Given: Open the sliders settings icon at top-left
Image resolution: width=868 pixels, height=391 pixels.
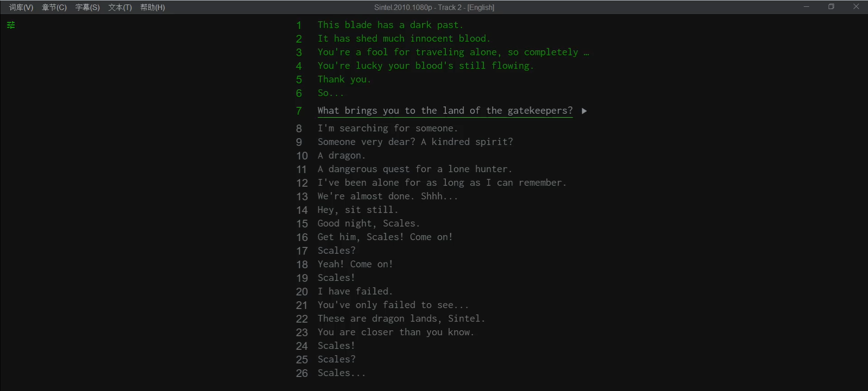Looking at the screenshot, I should click(x=11, y=25).
